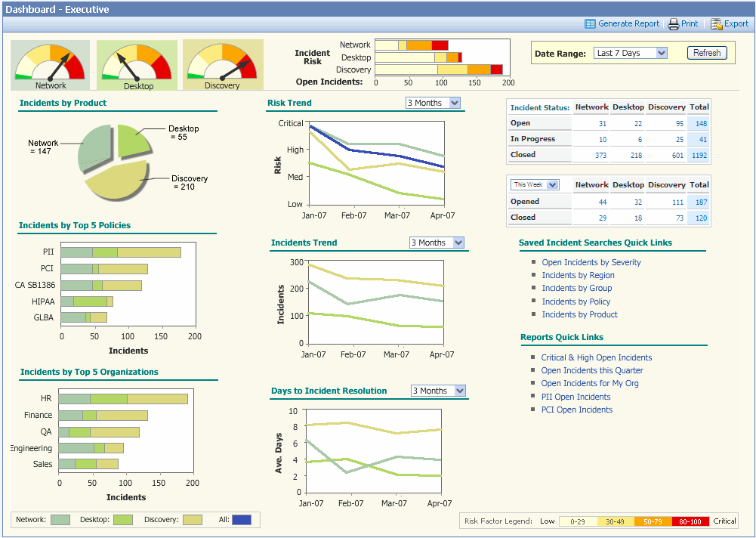Click Critical & High Open Incidents link
The image size is (756, 538).
[596, 357]
